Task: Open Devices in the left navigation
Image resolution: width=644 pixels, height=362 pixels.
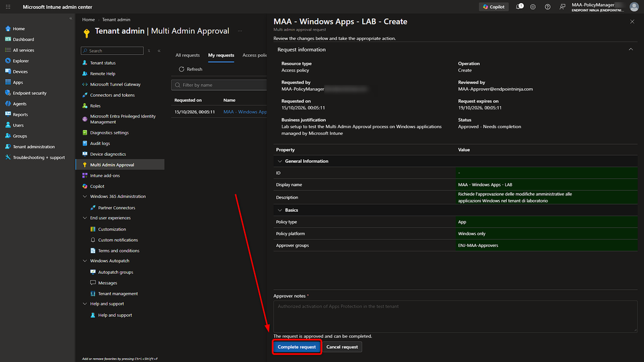Action: pos(19,72)
